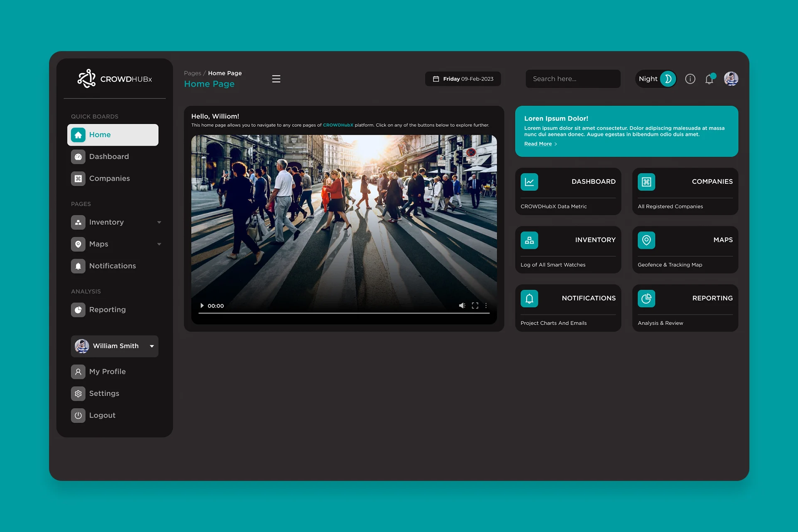Click the CROWDHUBx logo
Screen dimensions: 798x532
click(115, 79)
